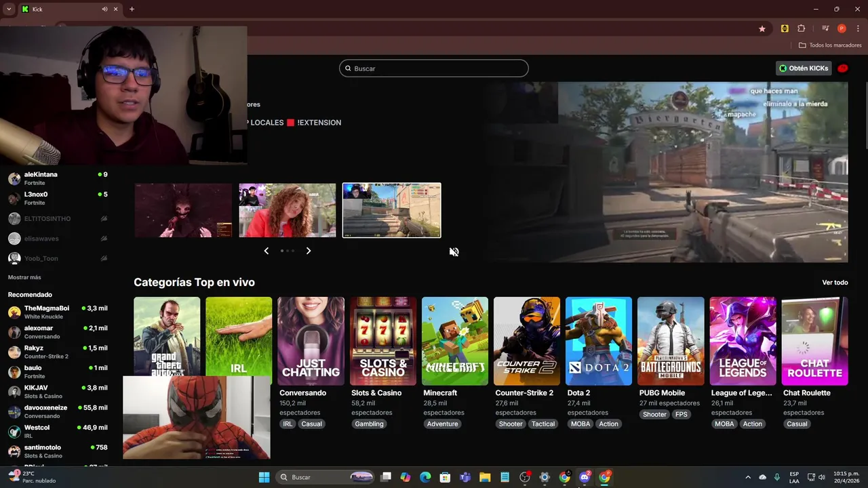Screen dimensions: 868x488
Task: Open aleKintana channel in sidebar
Action: click(x=58, y=178)
